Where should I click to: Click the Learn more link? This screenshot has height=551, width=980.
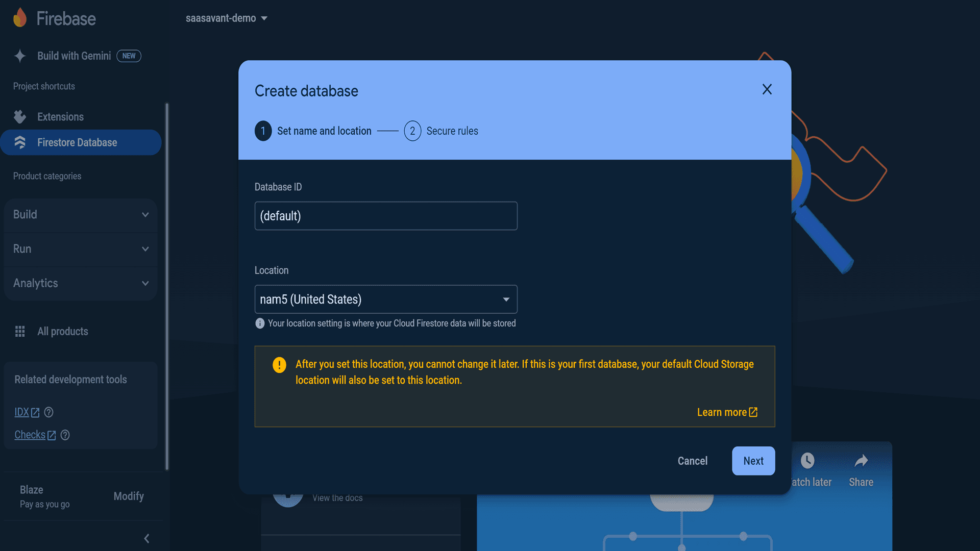pyautogui.click(x=727, y=412)
